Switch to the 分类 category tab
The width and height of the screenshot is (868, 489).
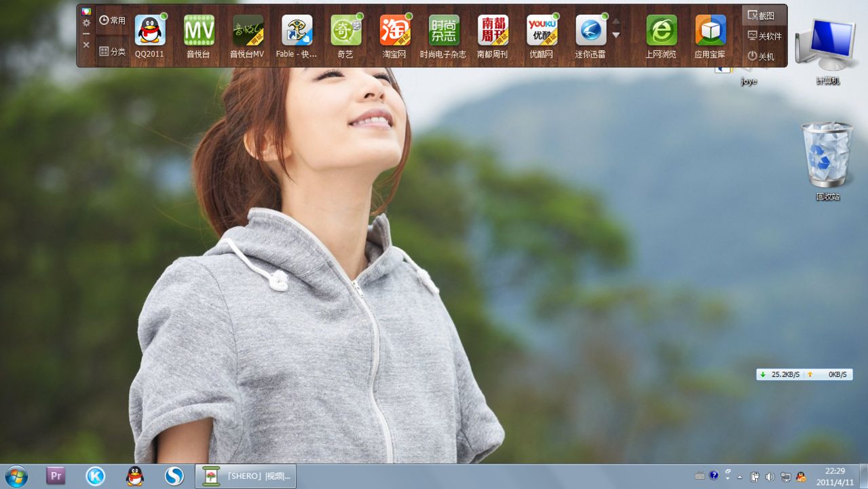[x=113, y=52]
